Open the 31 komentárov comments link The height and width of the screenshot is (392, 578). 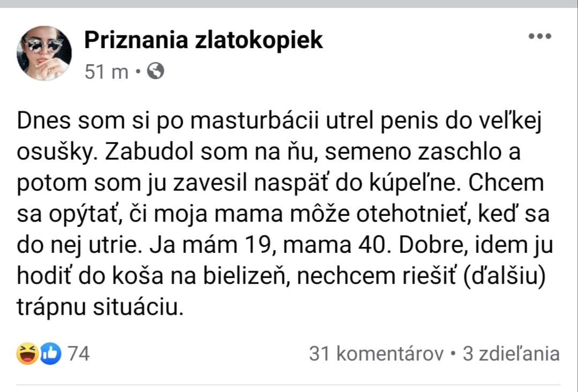377,354
